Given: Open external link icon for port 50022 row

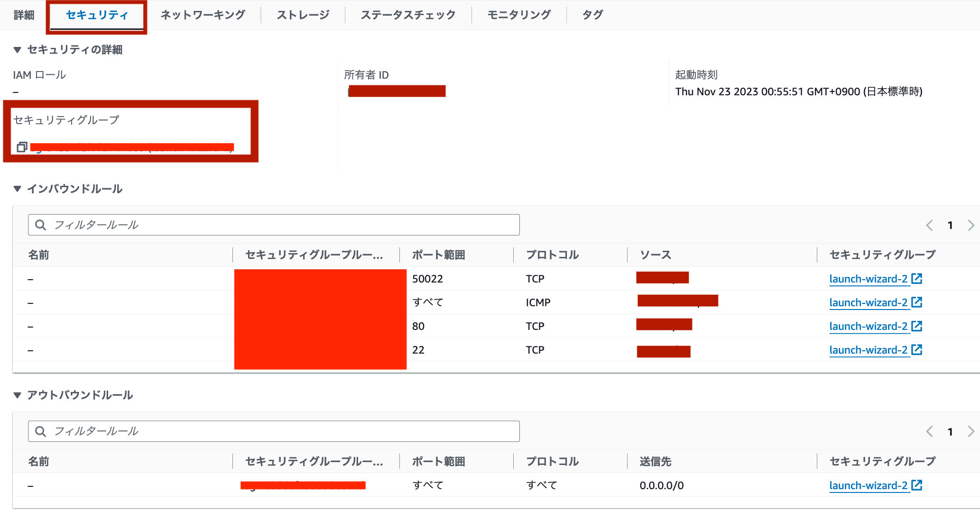Looking at the screenshot, I should [x=917, y=278].
